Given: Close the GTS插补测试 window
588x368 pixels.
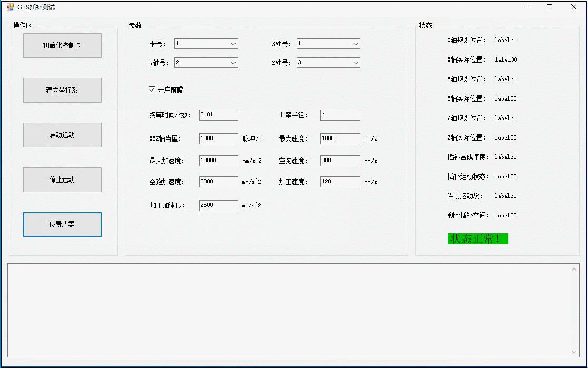Looking at the screenshot, I should 573,7.
